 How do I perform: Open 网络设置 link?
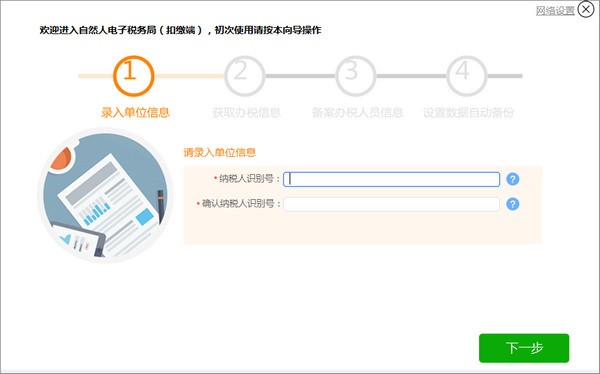click(555, 10)
